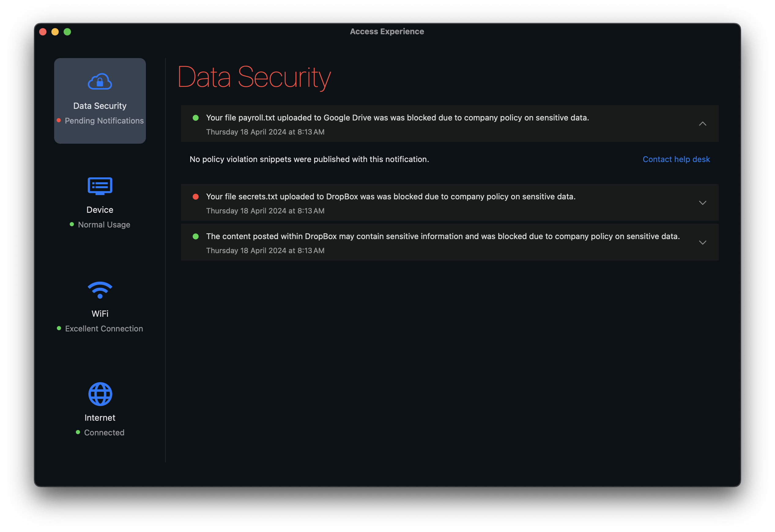Click the Normal Usage status text
The width and height of the screenshot is (775, 532).
click(104, 225)
